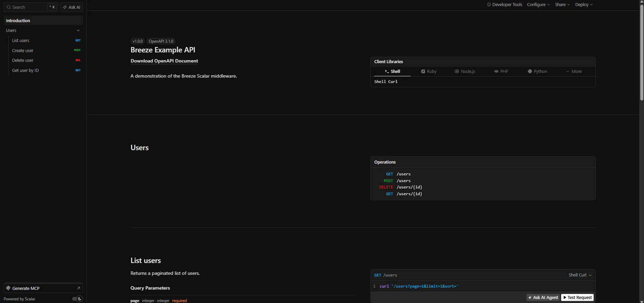The height and width of the screenshot is (303, 644).
Task: Click the Ask AI Agent button
Action: click(543, 298)
